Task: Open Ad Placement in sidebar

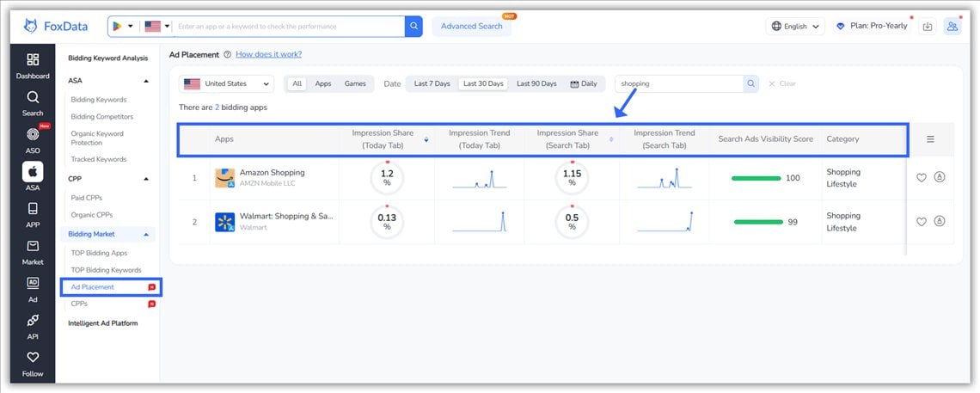Action: coord(93,287)
